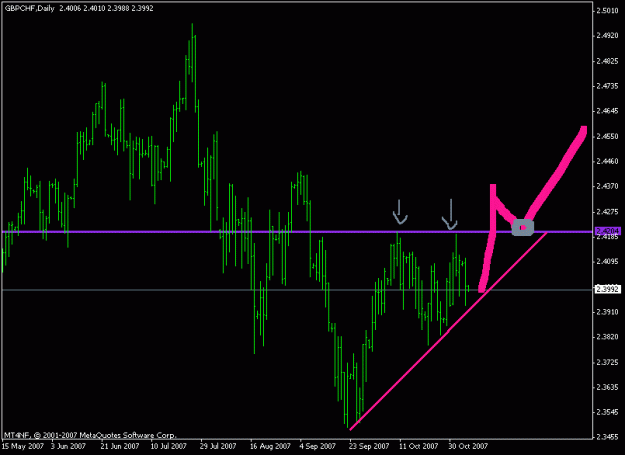This screenshot has width=625, height=455.
Task: Select the 3 Jun 2007 date label
Action: tap(68, 446)
